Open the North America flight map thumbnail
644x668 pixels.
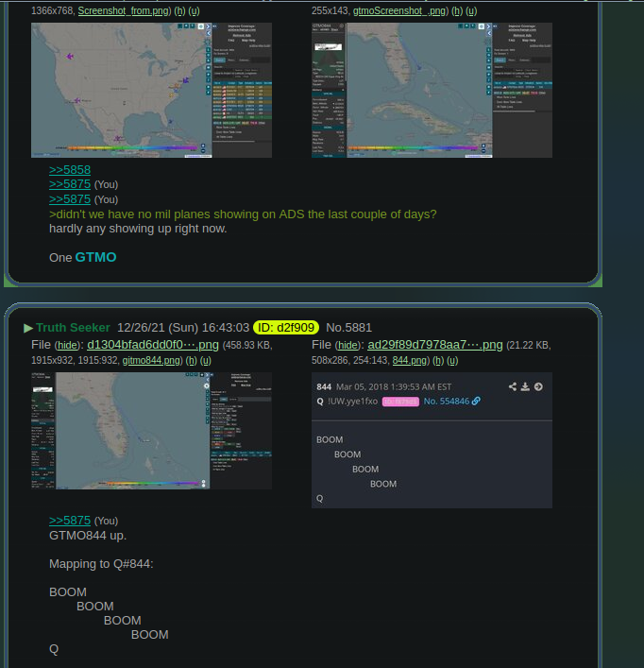click(151, 91)
